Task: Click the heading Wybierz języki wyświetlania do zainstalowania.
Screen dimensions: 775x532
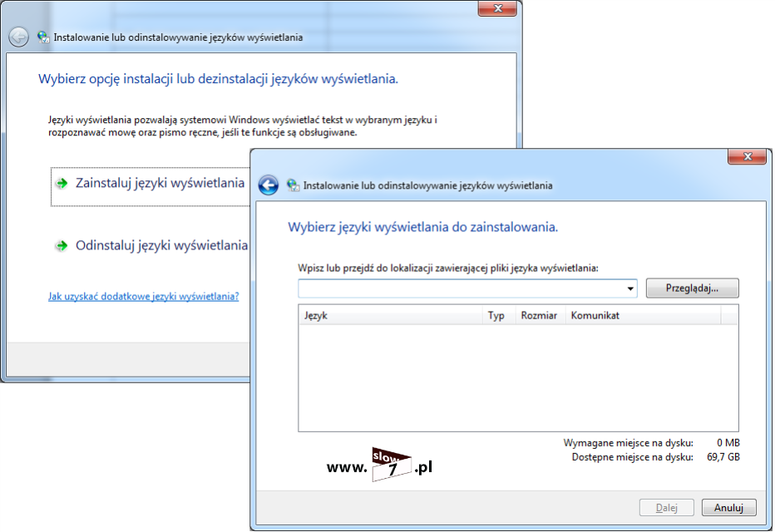Action: click(x=422, y=227)
